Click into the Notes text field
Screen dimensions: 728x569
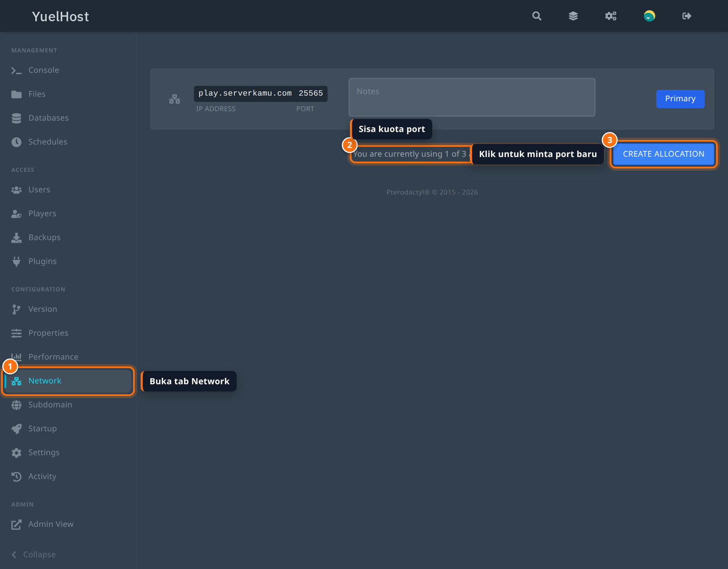click(x=472, y=97)
